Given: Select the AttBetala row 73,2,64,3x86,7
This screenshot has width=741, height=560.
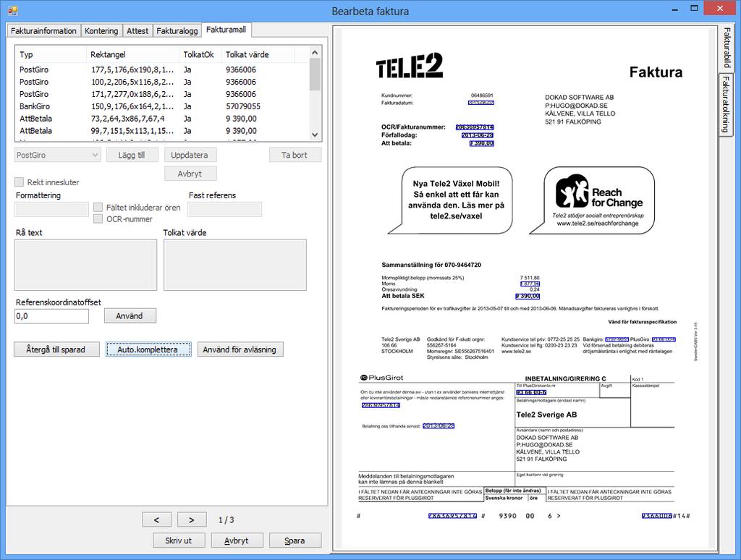Looking at the screenshot, I should click(x=163, y=119).
